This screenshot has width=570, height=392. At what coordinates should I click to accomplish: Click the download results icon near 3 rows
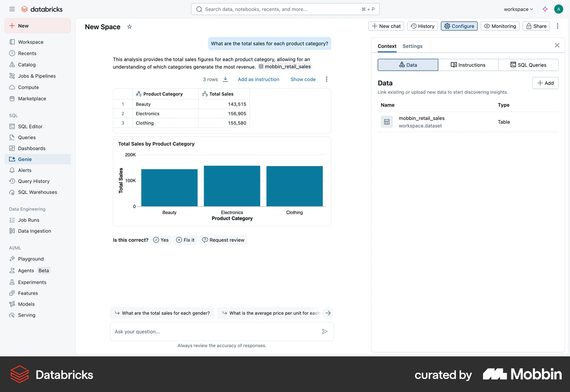click(225, 79)
